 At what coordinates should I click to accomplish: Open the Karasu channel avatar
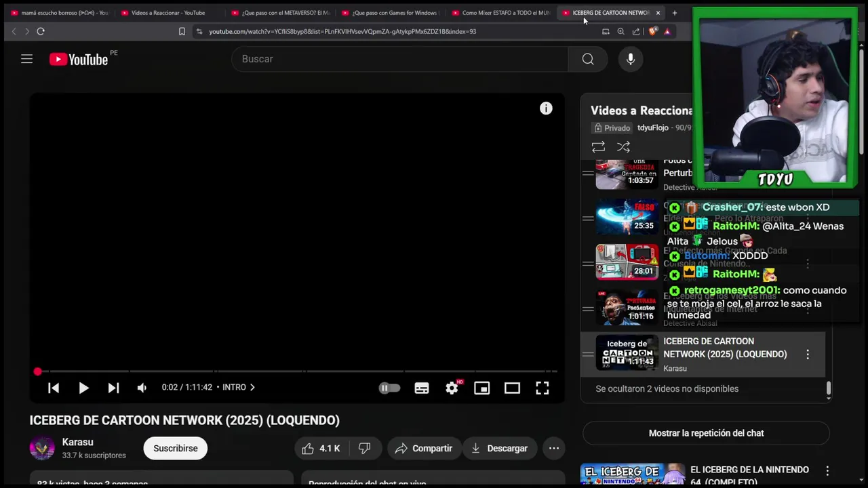(x=42, y=448)
